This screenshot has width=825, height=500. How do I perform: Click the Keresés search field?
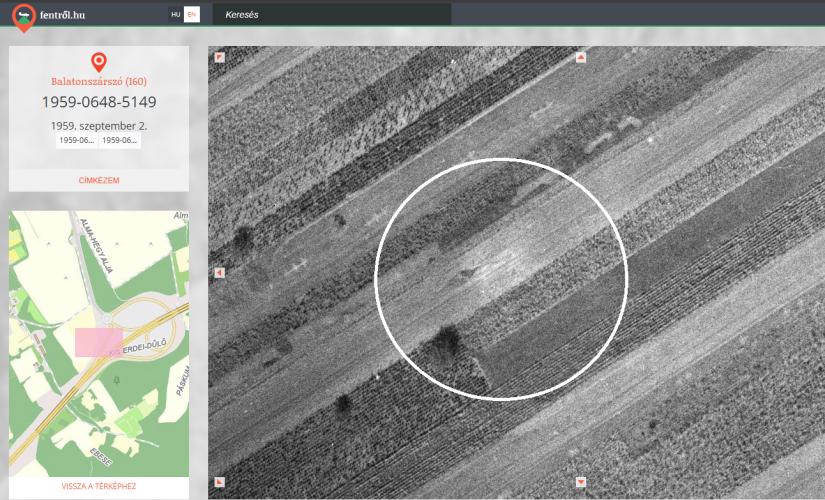[331, 15]
